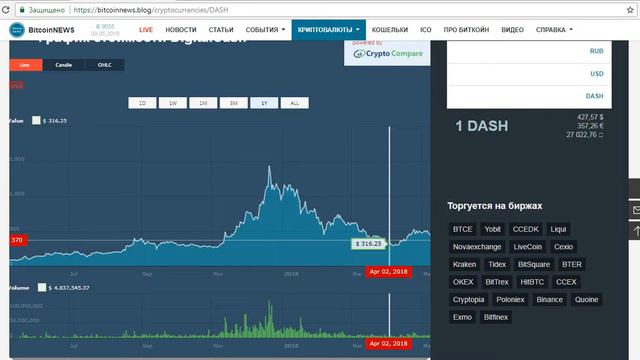Image resolution: width=640 pixels, height=360 pixels.
Task: Click the up-arrow back-to-top icon
Action: coord(635,231)
